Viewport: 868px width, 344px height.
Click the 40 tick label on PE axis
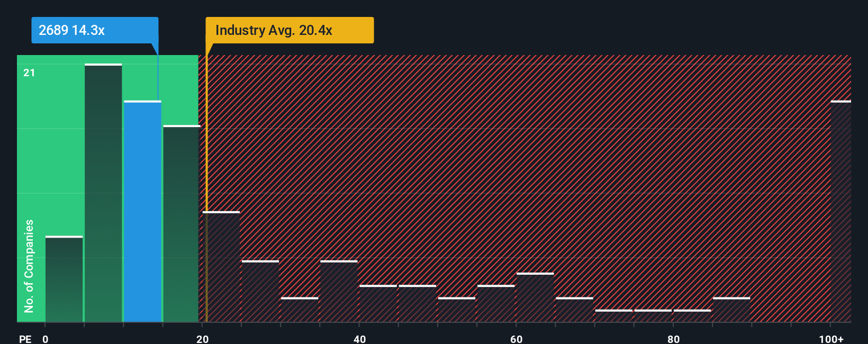[359, 339]
